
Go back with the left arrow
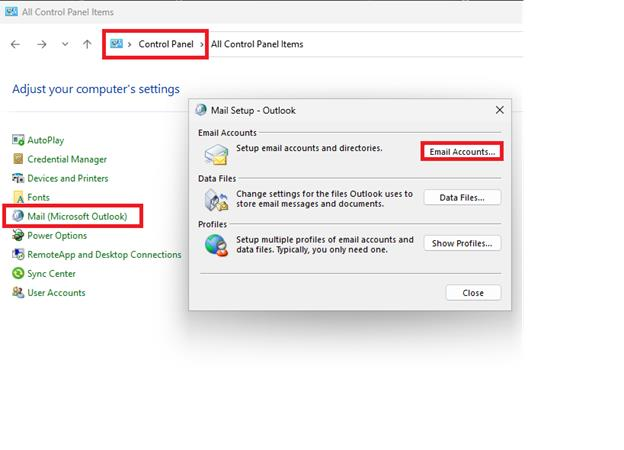click(x=16, y=44)
